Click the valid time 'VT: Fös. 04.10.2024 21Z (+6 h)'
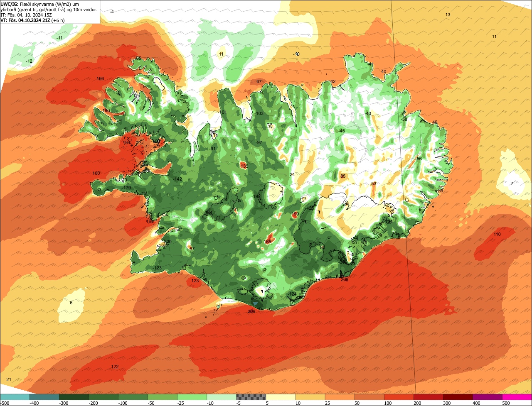 [33, 20]
